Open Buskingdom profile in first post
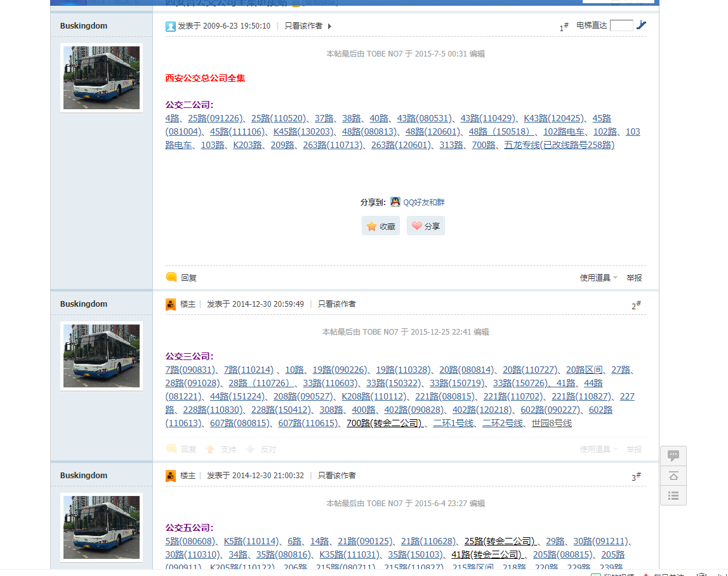This screenshot has height=576, width=728. [x=84, y=25]
